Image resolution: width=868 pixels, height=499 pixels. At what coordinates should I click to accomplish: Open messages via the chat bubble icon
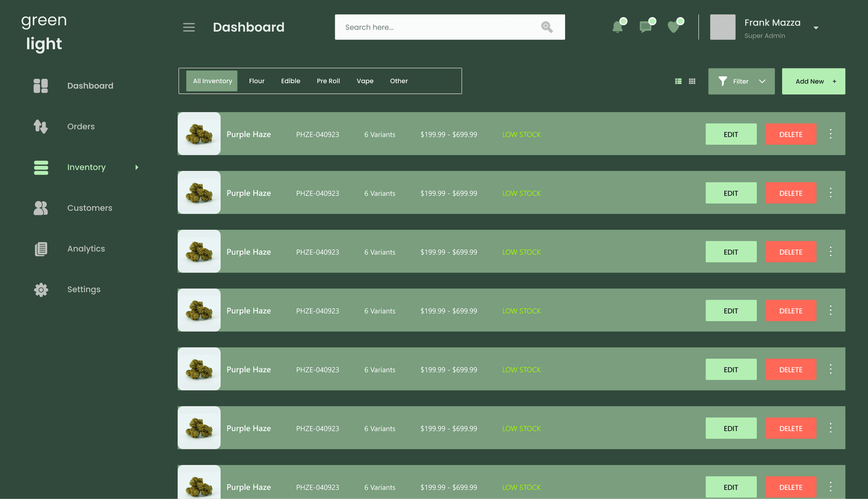(646, 27)
